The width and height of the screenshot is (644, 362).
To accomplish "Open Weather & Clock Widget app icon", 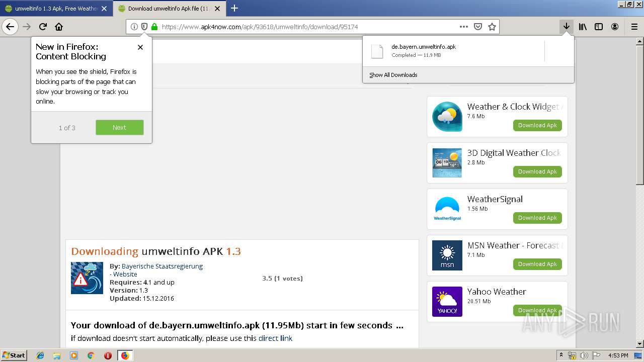I will point(447,117).
